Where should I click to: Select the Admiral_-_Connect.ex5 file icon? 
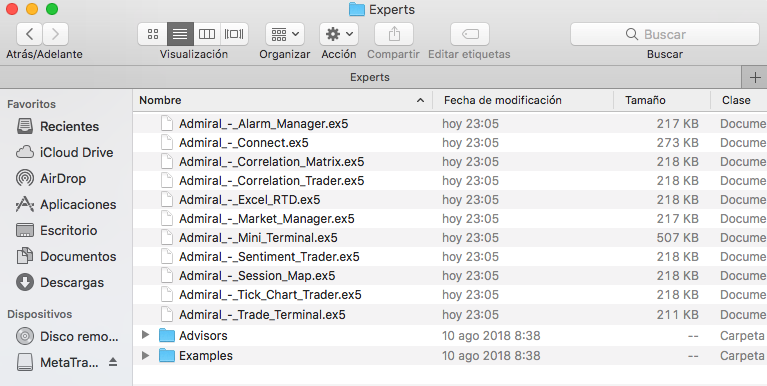point(167,142)
